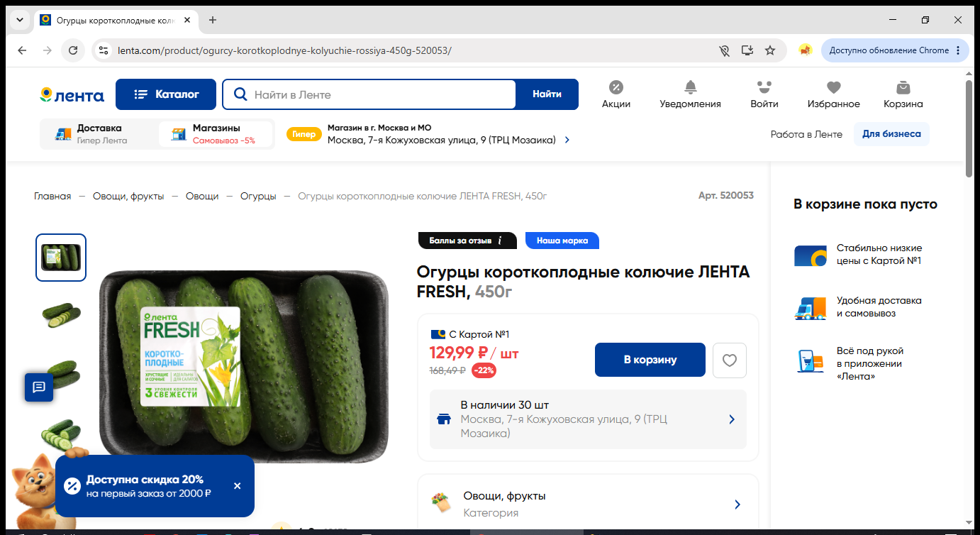
Task: Open Для бизнеса link
Action: pyautogui.click(x=891, y=134)
